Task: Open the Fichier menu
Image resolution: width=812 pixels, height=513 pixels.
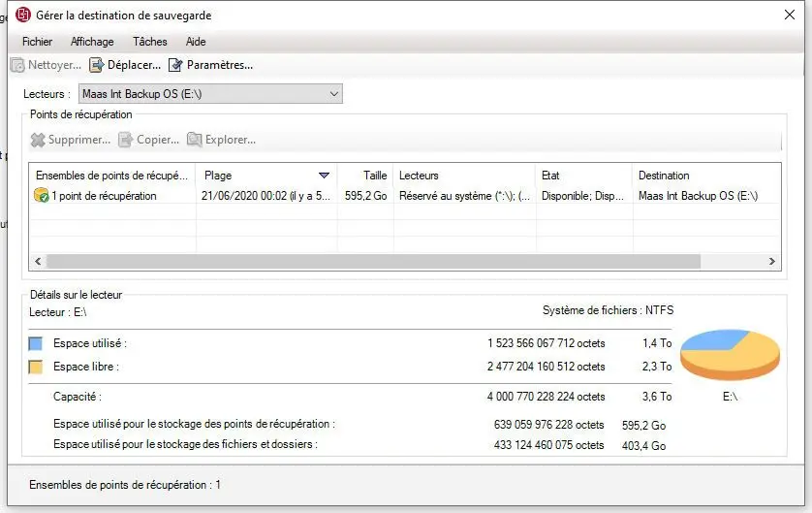Action: coord(37,42)
